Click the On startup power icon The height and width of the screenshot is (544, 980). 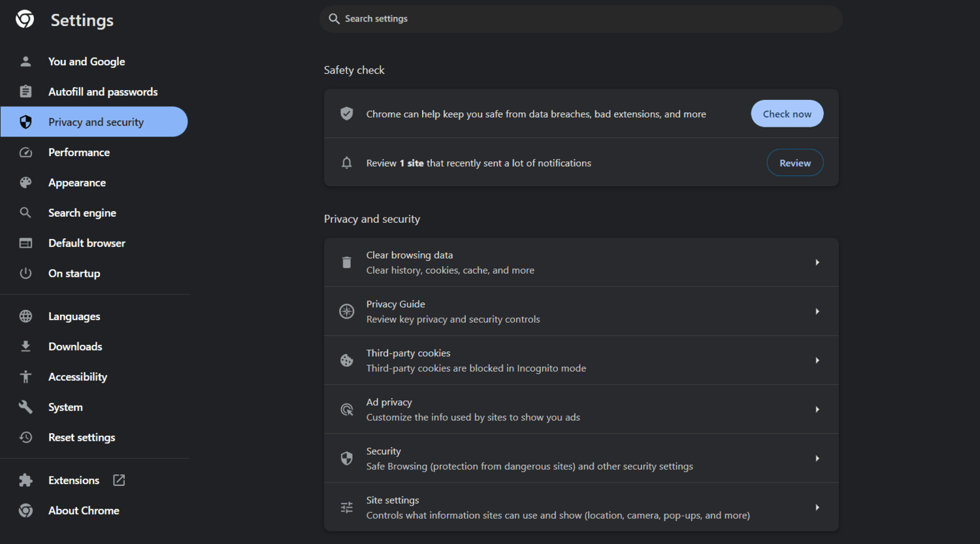tap(25, 274)
